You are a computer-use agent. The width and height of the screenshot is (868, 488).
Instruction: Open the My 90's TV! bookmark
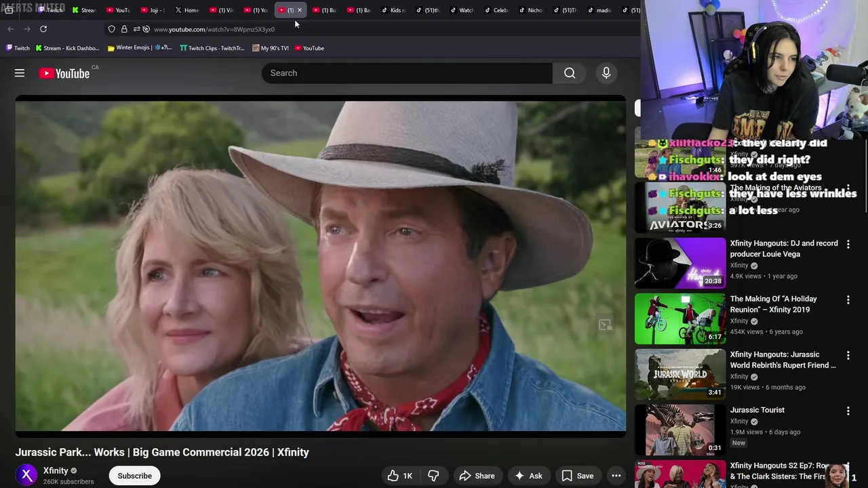(270, 48)
